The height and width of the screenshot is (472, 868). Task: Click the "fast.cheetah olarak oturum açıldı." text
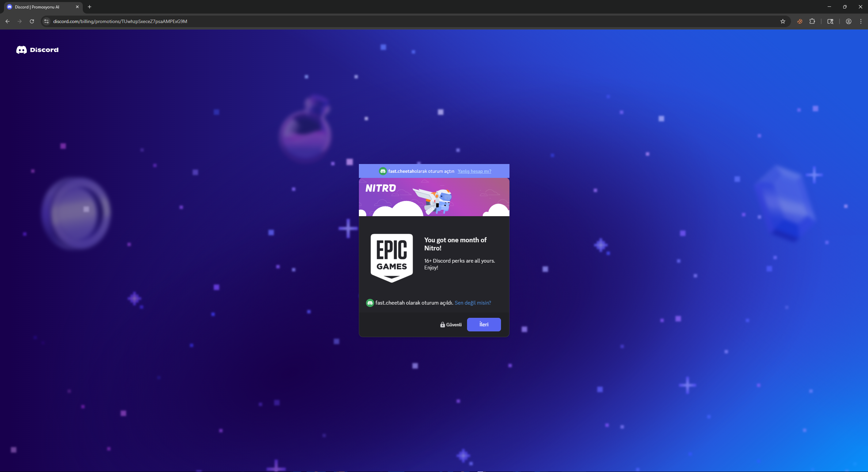414,303
